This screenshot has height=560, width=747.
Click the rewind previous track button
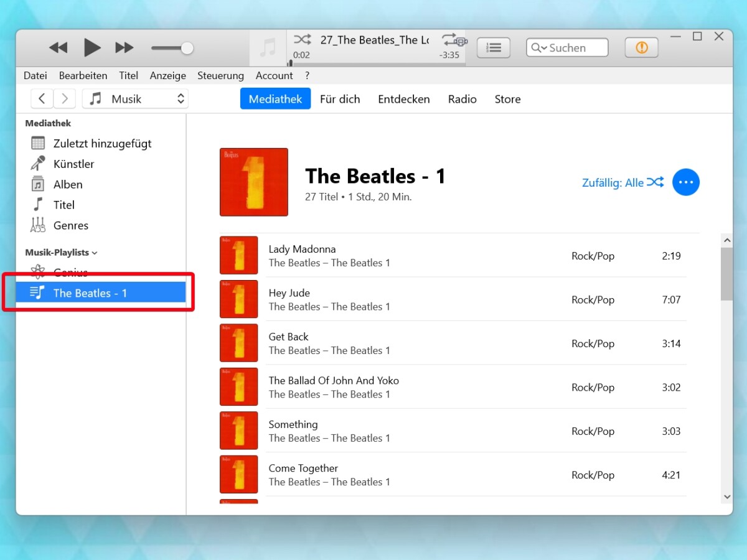pos(58,48)
